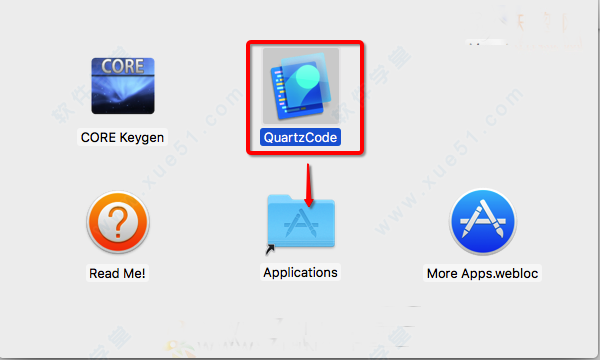Click the pencil and brush emblem in More Apps icon
600x360 pixels.
click(483, 219)
